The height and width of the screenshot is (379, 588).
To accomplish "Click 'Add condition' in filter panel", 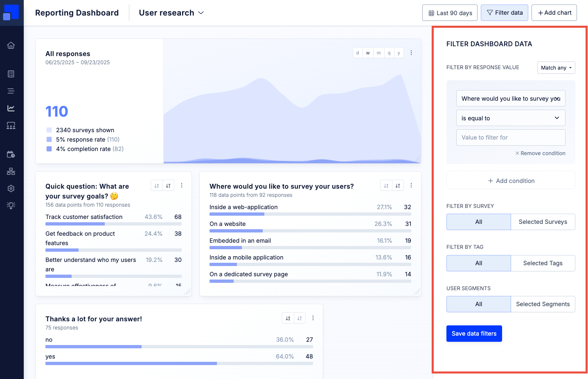I will click(x=511, y=180).
